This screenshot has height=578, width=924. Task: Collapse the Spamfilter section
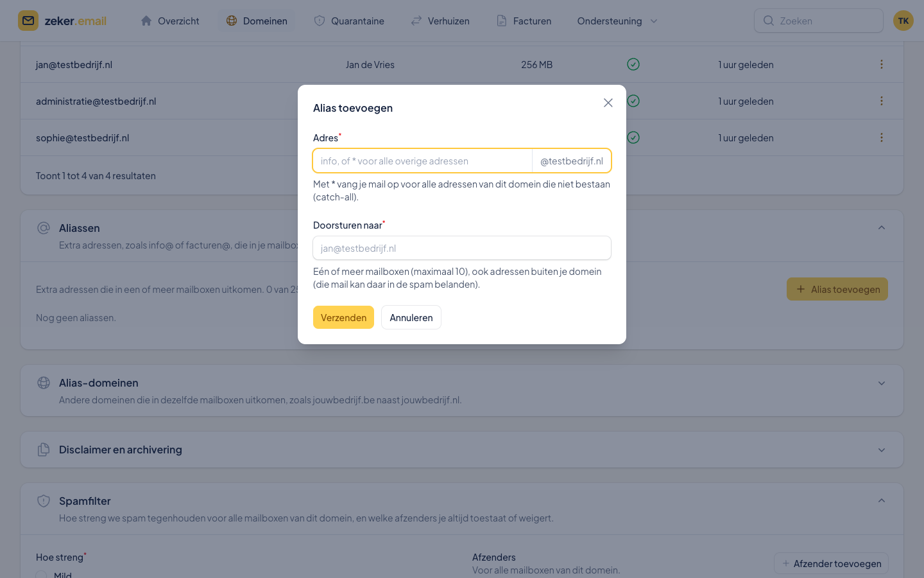click(882, 501)
